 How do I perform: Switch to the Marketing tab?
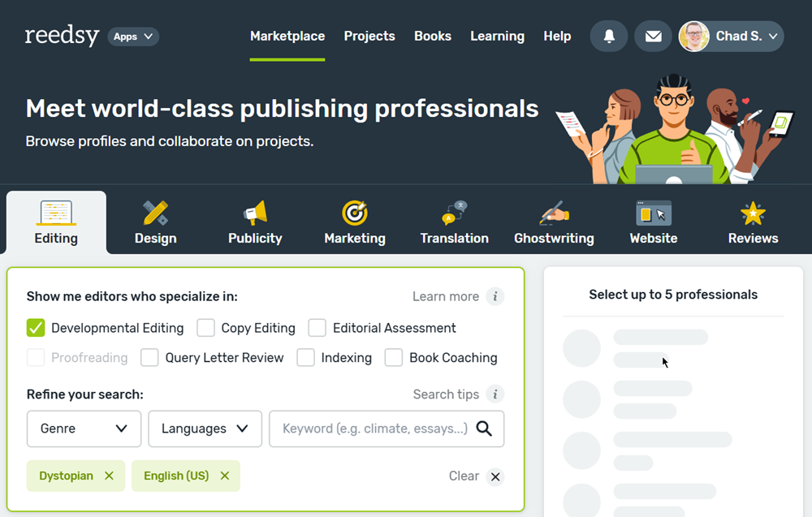(355, 223)
